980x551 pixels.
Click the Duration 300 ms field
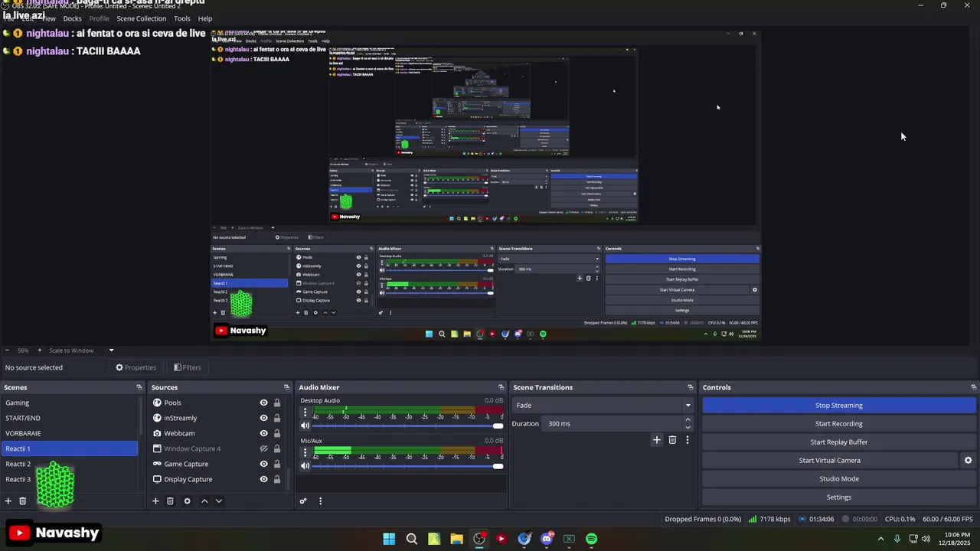point(612,424)
